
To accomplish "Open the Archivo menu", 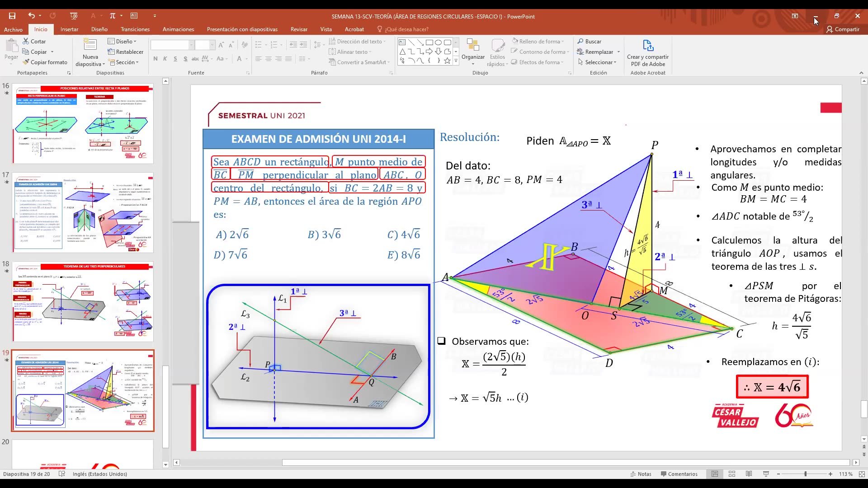I will [13, 29].
